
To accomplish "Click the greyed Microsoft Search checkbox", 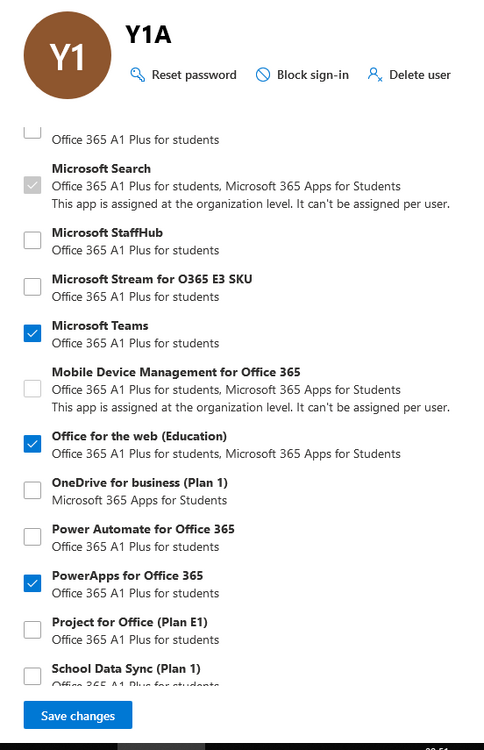I will [x=33, y=185].
